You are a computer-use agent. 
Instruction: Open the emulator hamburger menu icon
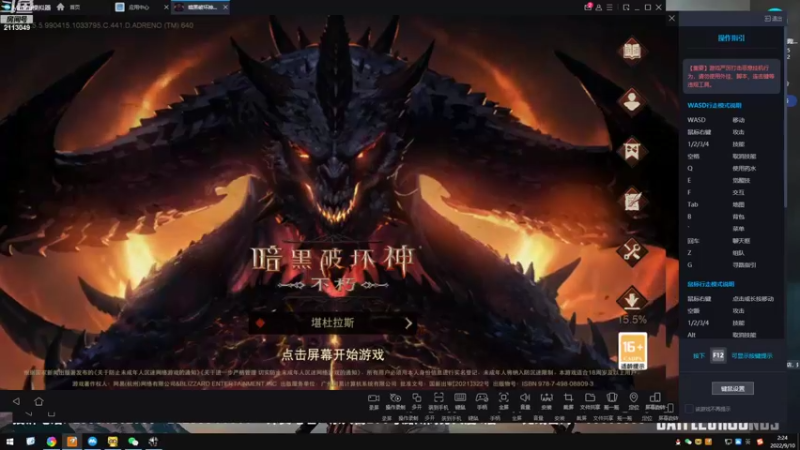[x=609, y=7]
